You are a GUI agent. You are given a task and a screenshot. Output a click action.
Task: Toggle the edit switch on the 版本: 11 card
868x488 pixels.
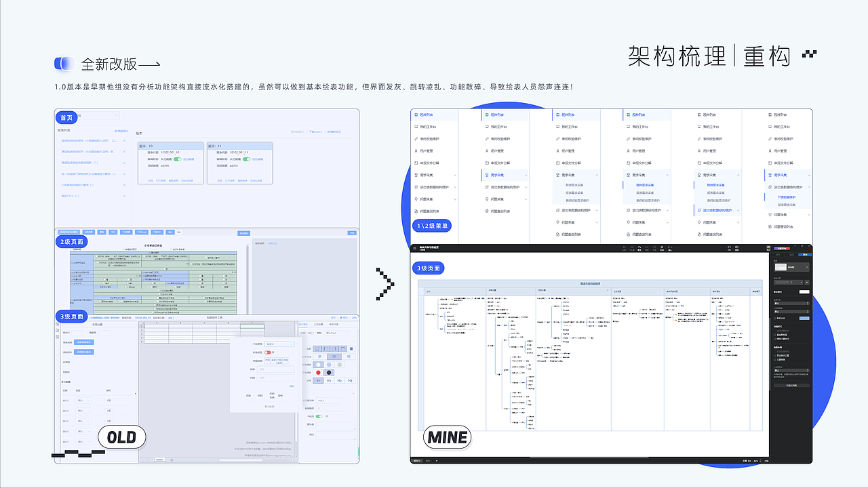pos(245,159)
